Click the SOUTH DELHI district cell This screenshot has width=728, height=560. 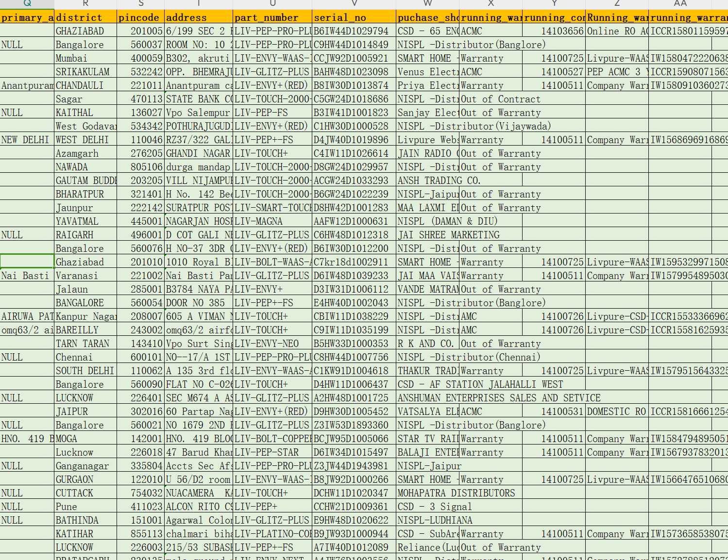tap(85, 371)
